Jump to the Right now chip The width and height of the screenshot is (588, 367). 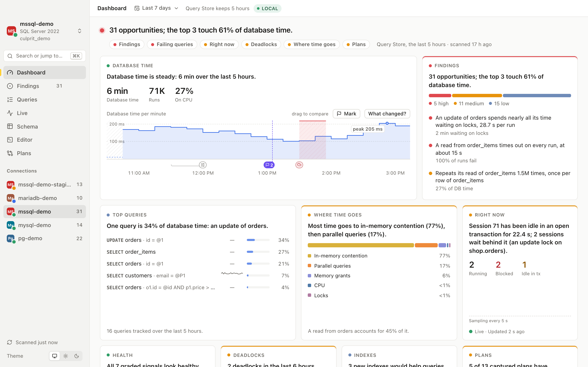(x=219, y=44)
